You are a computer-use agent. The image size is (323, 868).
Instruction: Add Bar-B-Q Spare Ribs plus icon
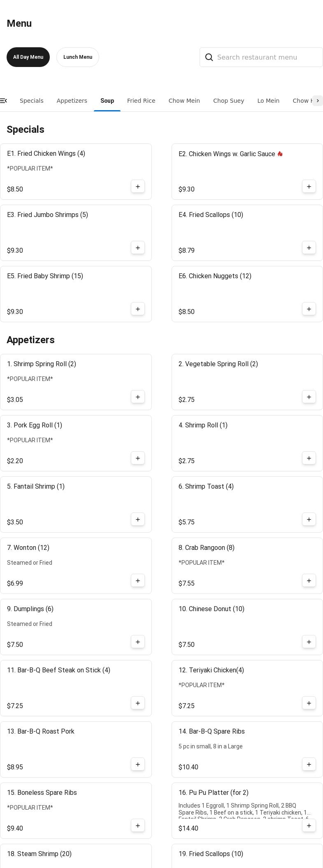309,764
